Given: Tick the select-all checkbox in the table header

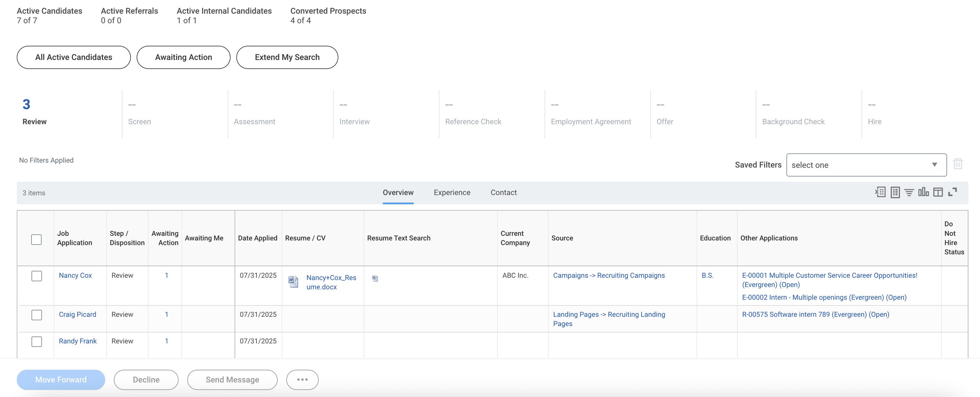Looking at the screenshot, I should (x=36, y=239).
